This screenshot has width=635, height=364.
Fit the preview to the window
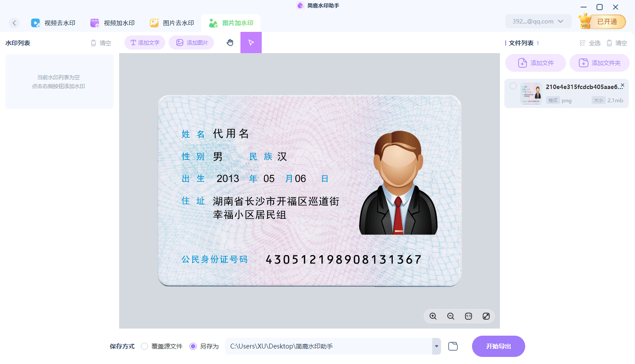point(486,316)
